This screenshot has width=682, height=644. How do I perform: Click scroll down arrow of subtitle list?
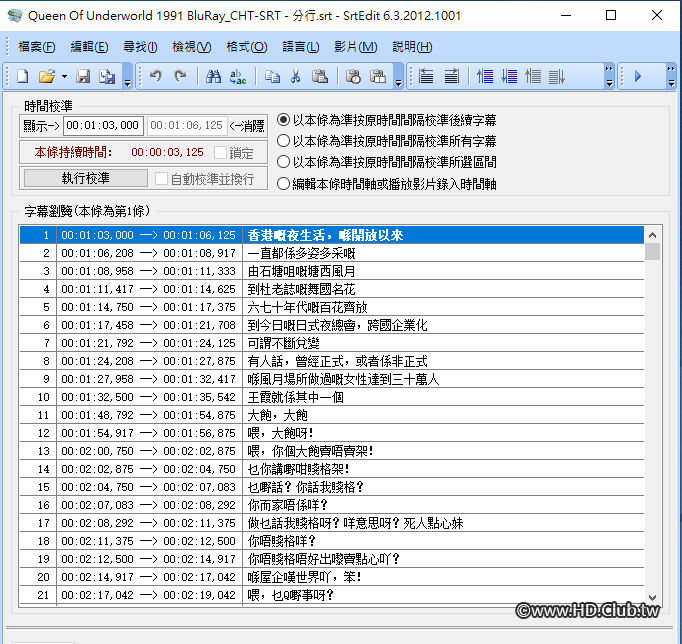[652, 597]
